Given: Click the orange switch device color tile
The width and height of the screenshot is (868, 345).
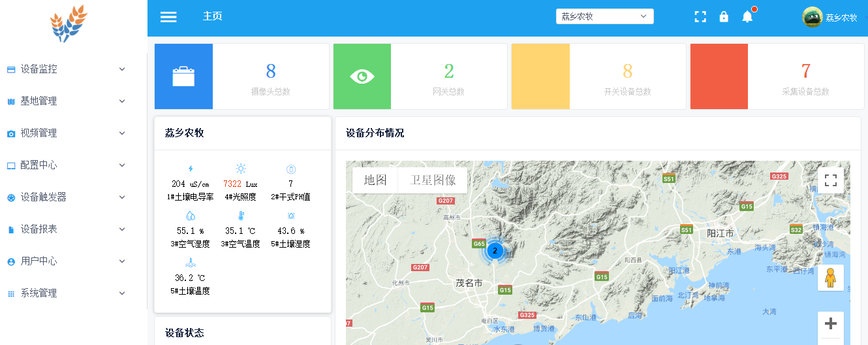Looking at the screenshot, I should 540,76.
